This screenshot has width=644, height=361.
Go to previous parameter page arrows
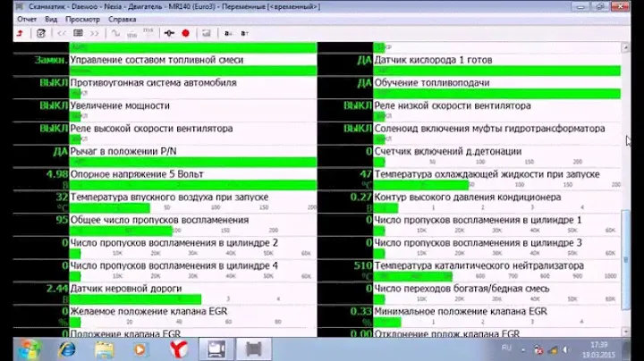62,33
